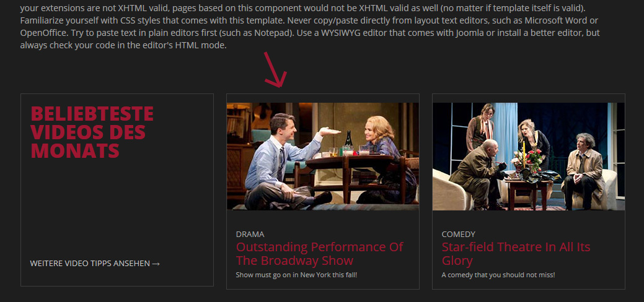Open 'Outstanding Performance Of The Broadway Show' title
The height and width of the screenshot is (302, 644).
[x=320, y=254]
